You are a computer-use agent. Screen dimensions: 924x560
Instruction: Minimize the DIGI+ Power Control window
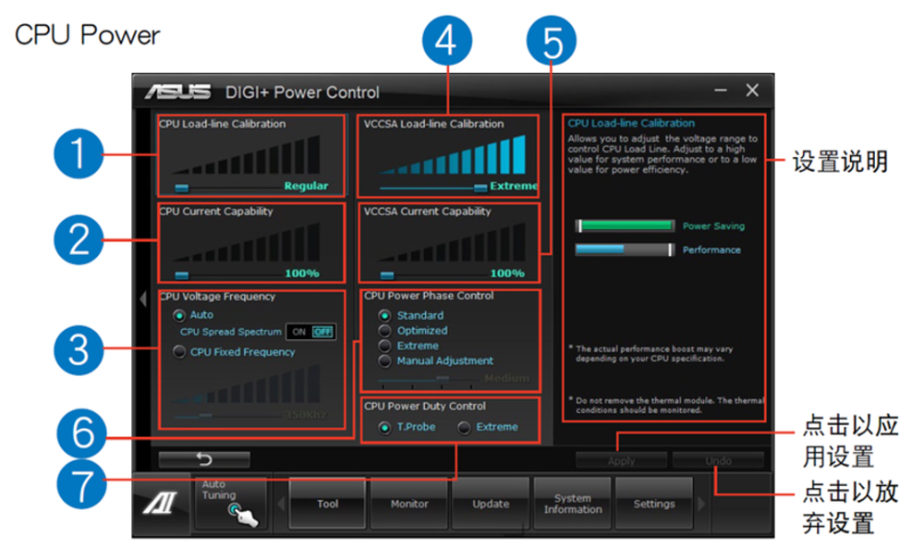point(720,91)
